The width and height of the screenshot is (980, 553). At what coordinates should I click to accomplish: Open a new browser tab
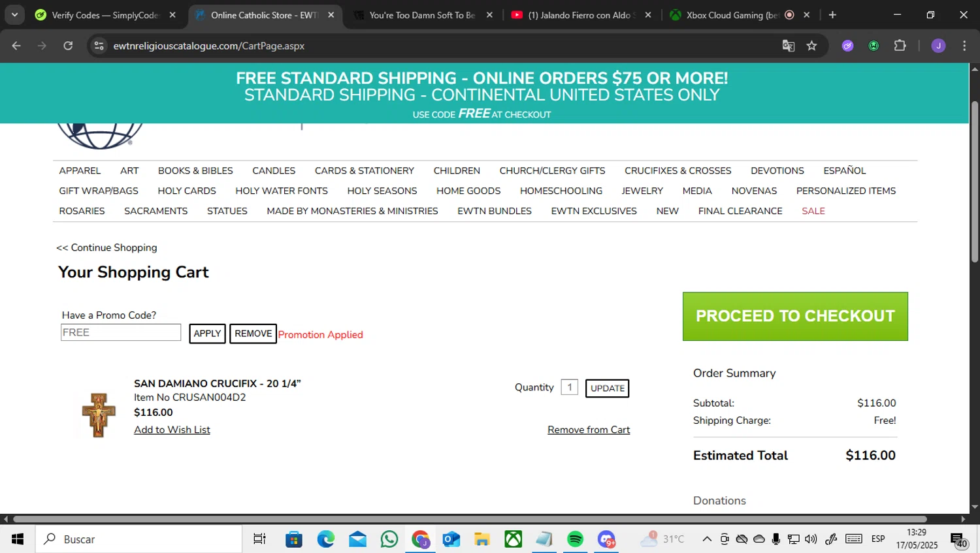point(832,14)
